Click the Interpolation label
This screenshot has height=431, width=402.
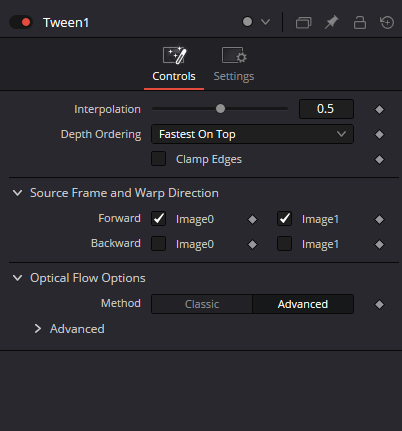(x=107, y=109)
